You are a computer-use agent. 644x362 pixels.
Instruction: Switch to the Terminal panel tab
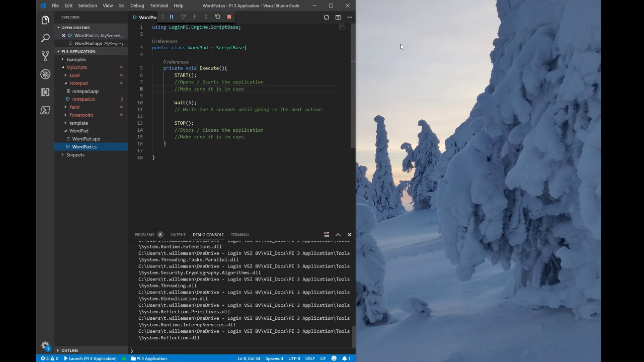[240, 235]
